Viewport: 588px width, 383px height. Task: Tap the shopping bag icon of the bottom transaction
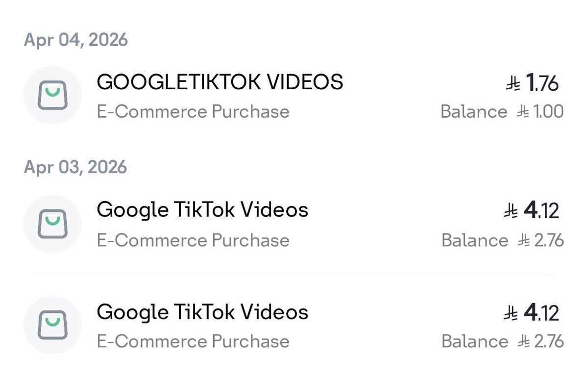point(52,325)
